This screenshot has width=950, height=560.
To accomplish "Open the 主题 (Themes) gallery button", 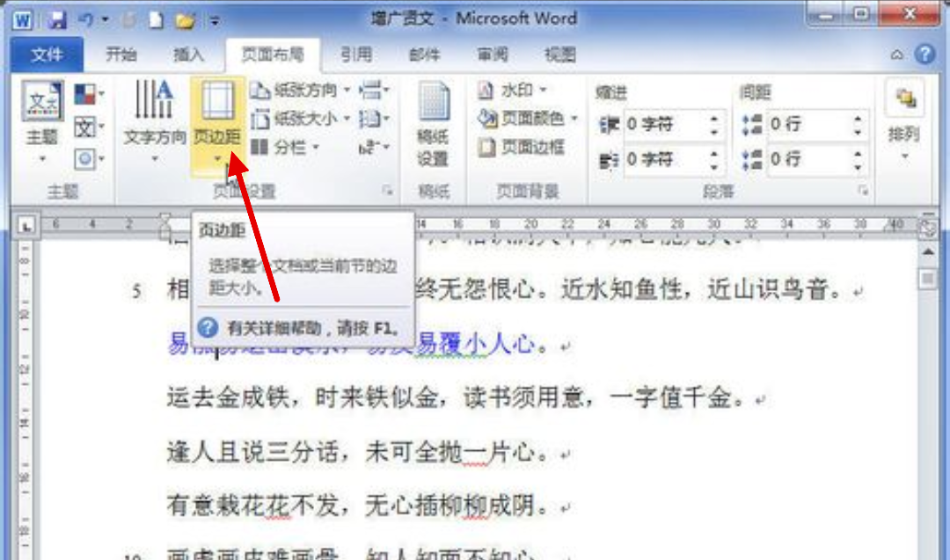I will tap(42, 121).
